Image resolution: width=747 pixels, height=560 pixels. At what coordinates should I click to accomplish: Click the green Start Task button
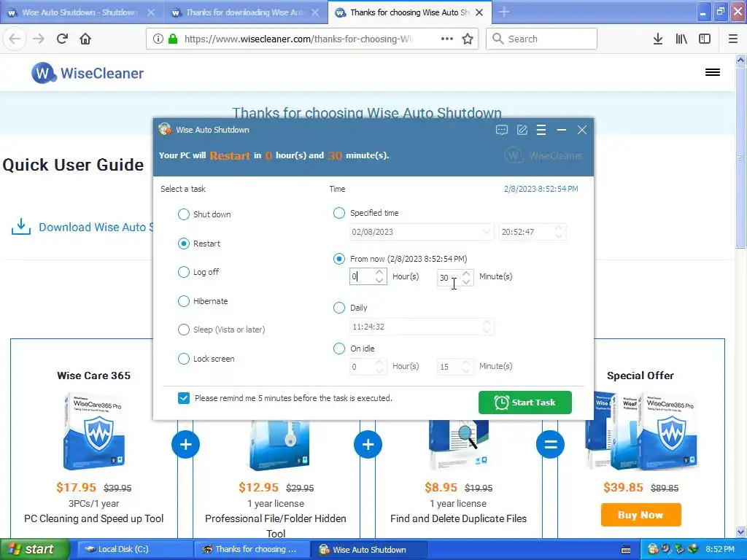525,402
